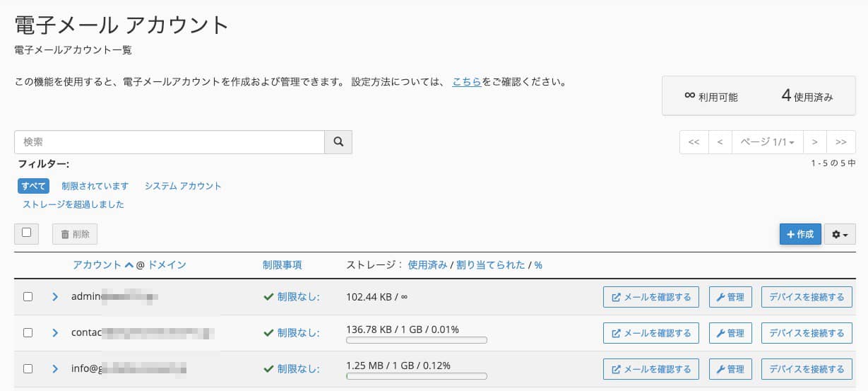Check the admin account checkbox
The image size is (868, 391).
(x=28, y=297)
